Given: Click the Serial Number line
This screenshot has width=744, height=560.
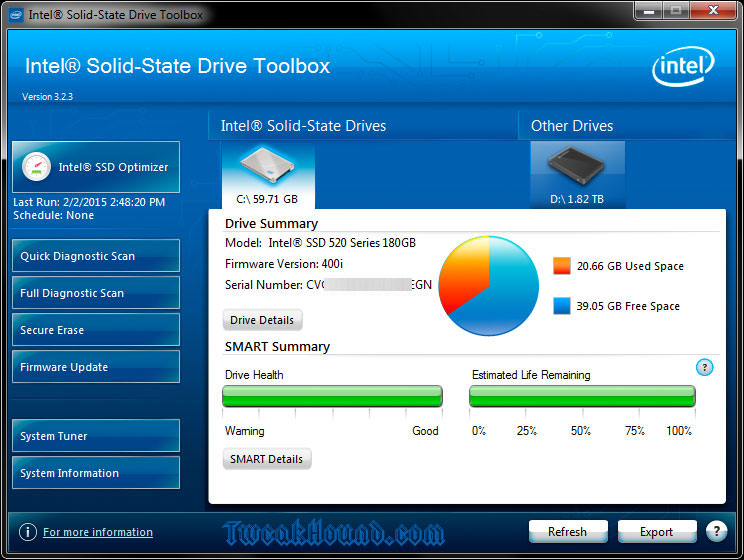Looking at the screenshot, I should point(328,285).
